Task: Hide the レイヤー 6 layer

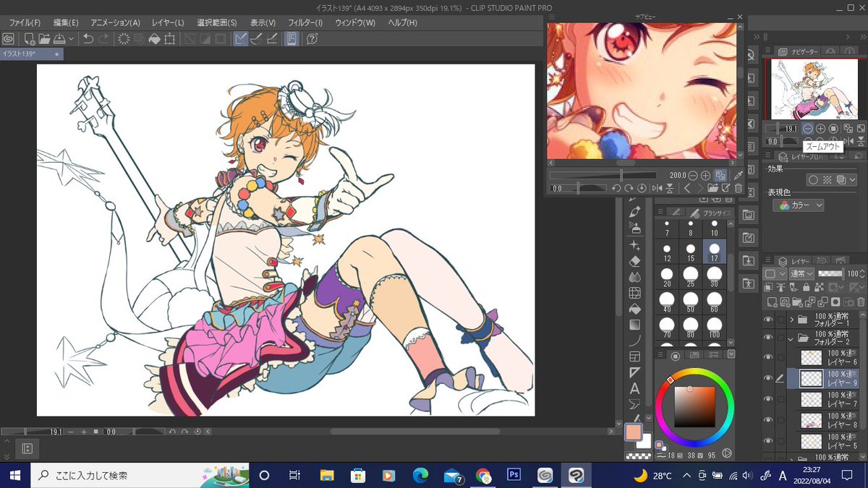Action: tap(768, 357)
